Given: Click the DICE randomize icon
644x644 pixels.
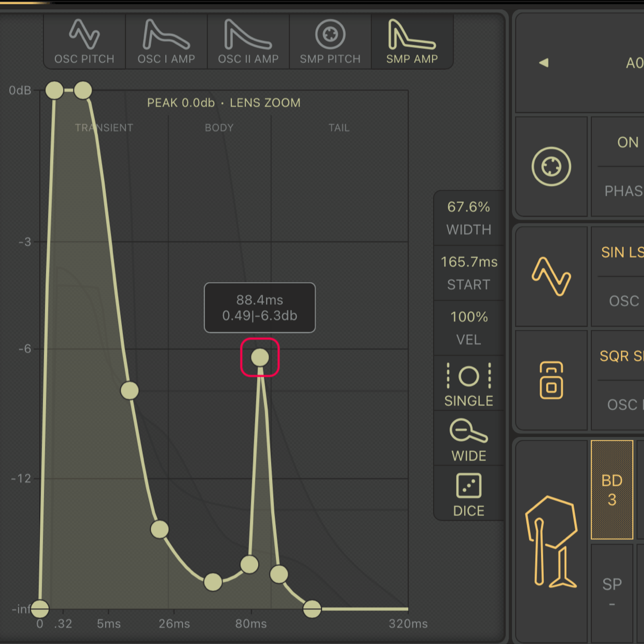Looking at the screenshot, I should tap(469, 494).
